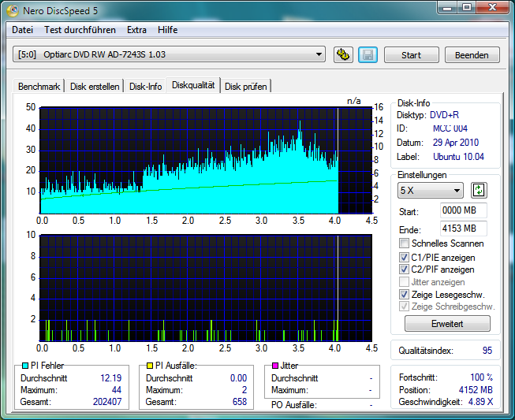Click the PO Ausfälle label
This screenshot has height=420, width=515.
pos(294,405)
